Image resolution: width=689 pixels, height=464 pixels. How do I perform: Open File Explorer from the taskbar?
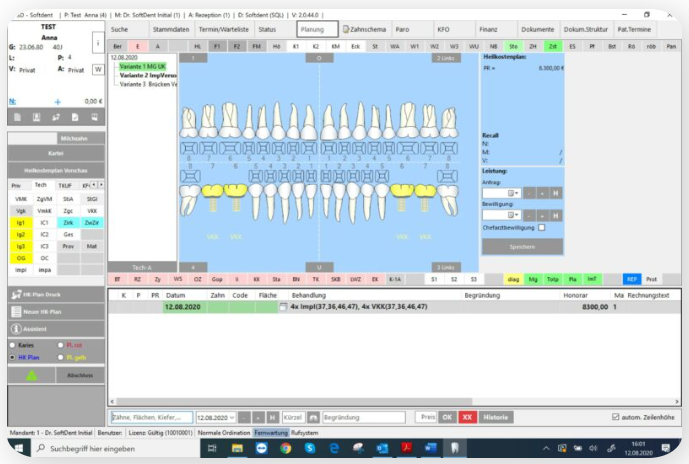(237, 448)
